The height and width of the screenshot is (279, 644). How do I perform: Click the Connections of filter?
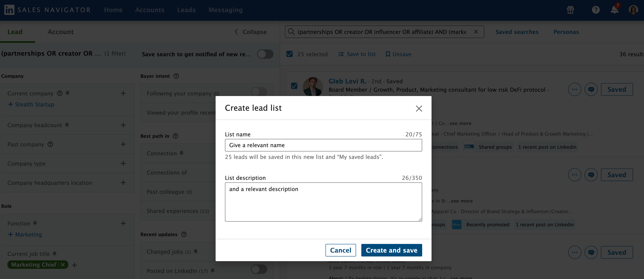tap(166, 173)
